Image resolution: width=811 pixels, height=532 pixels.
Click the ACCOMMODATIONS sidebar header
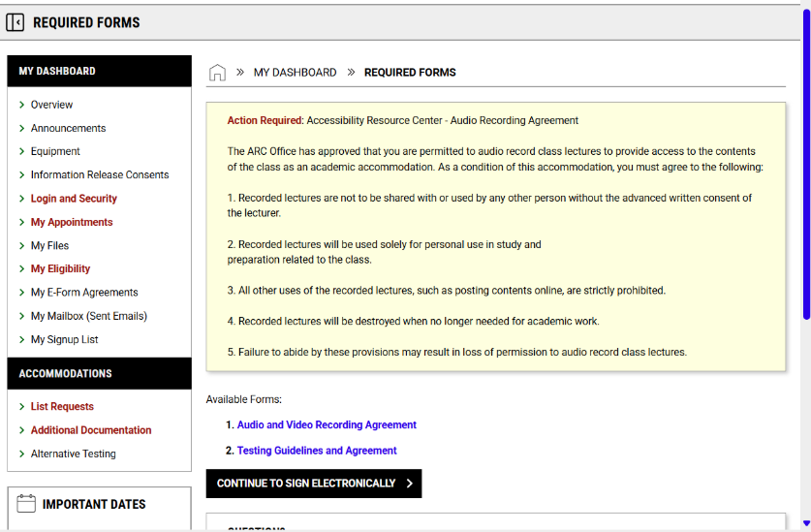99,374
